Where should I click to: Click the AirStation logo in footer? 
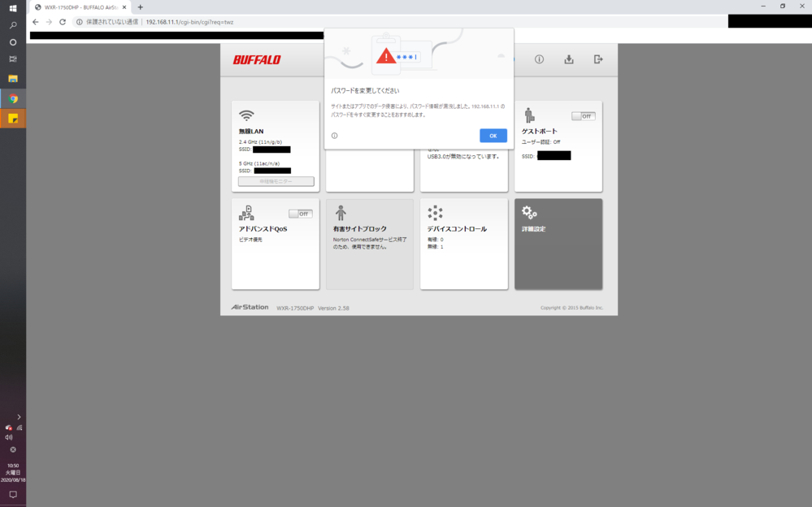tap(250, 307)
